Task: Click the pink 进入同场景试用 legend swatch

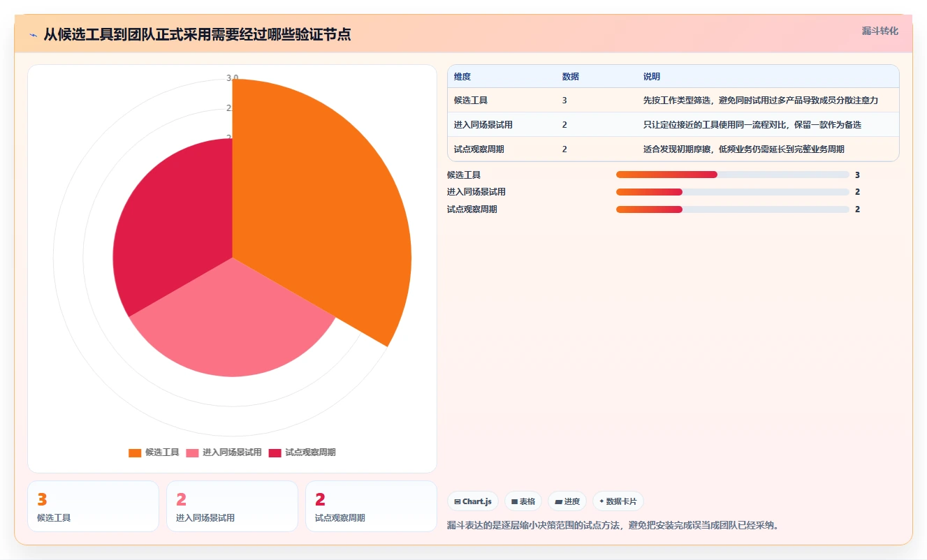Action: [x=192, y=452]
